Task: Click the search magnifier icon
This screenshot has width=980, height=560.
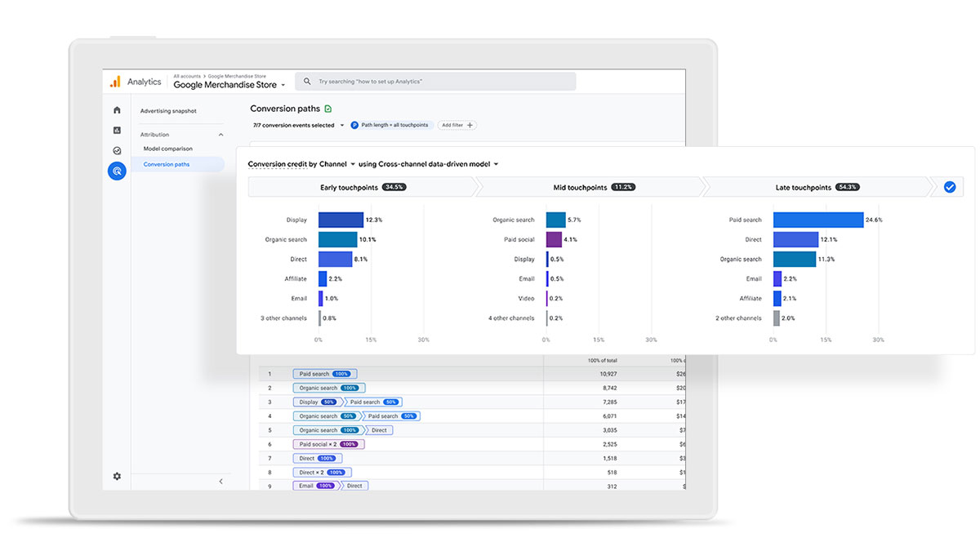Action: coord(307,82)
